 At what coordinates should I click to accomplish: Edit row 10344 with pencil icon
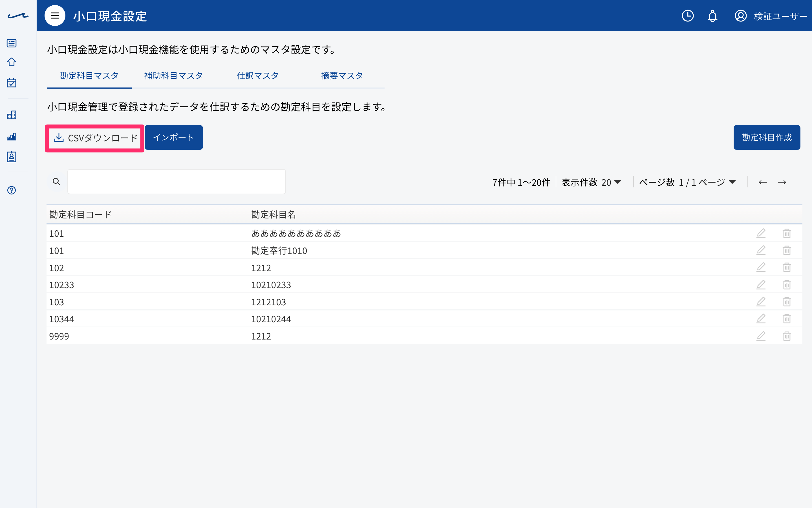pos(761,319)
